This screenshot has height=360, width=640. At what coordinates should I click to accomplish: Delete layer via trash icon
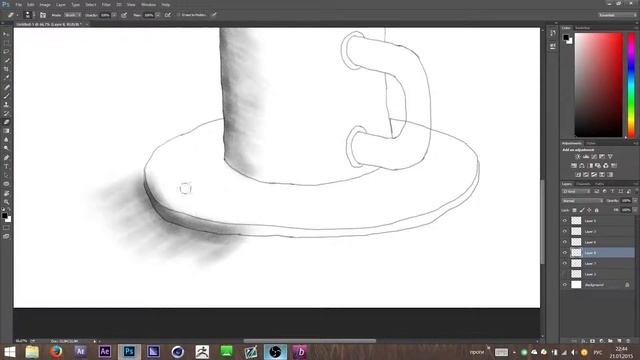(x=628, y=341)
